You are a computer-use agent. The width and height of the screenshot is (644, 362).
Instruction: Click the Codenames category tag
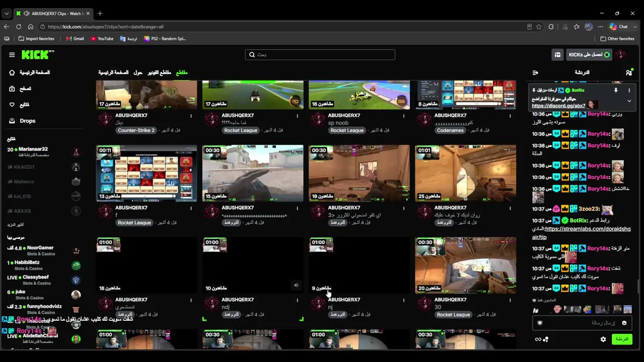click(450, 130)
